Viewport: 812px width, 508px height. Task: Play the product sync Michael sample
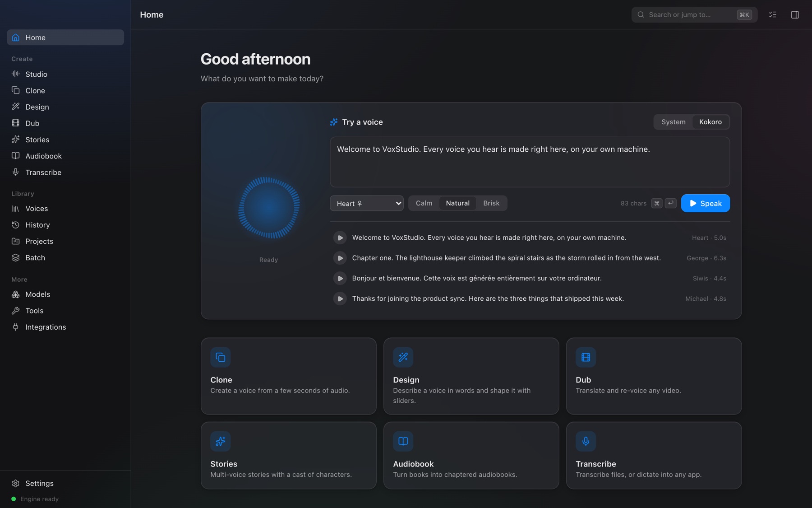(x=340, y=298)
